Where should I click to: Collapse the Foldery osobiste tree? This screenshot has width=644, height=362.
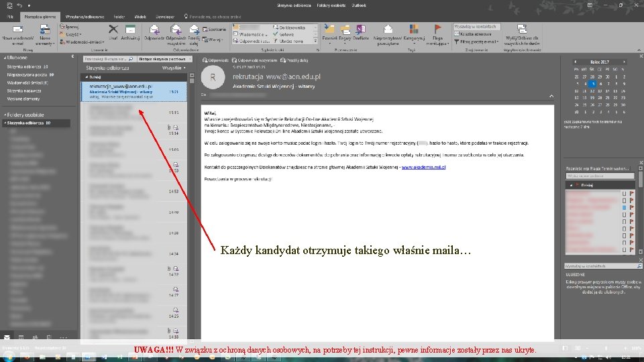click(x=5, y=115)
